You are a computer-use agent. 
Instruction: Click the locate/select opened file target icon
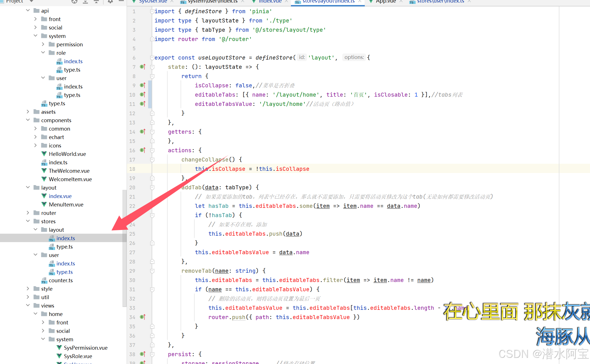pos(74,1)
